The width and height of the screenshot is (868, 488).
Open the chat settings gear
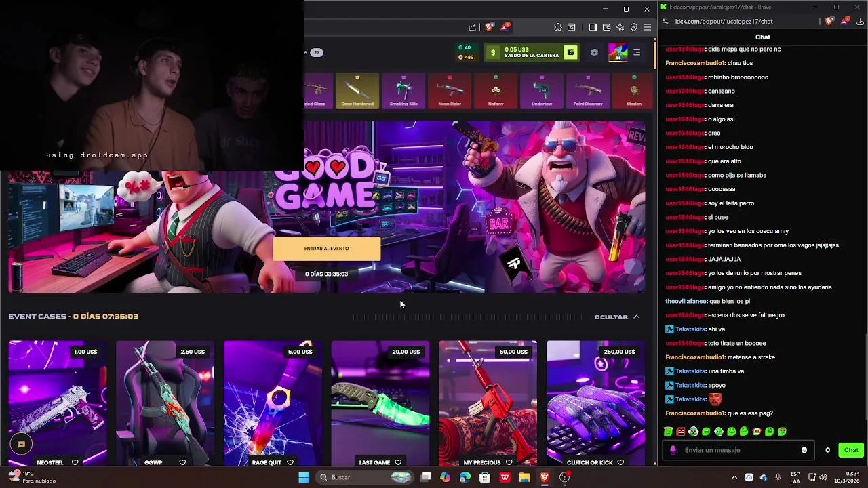pos(827,450)
